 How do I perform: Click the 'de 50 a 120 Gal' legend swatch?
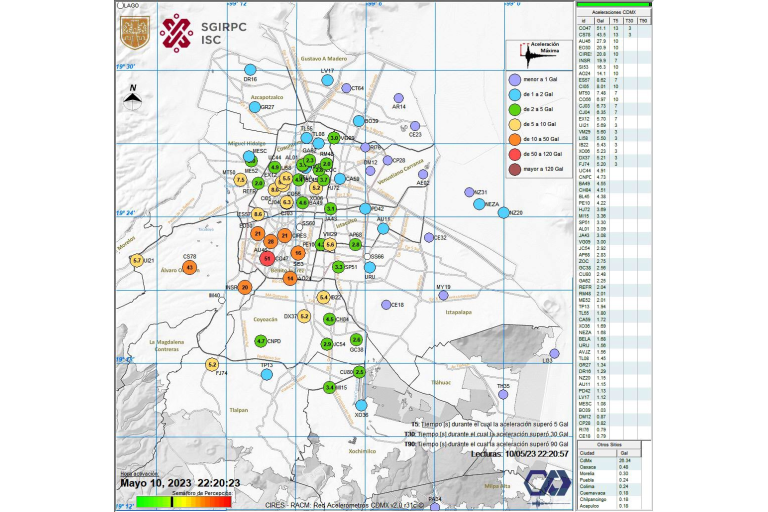coord(514,155)
